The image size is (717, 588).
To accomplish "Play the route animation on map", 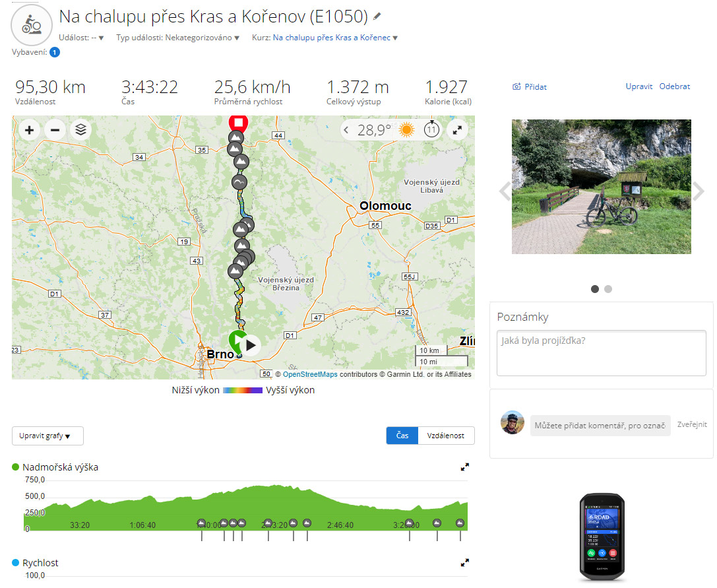I will click(x=251, y=346).
